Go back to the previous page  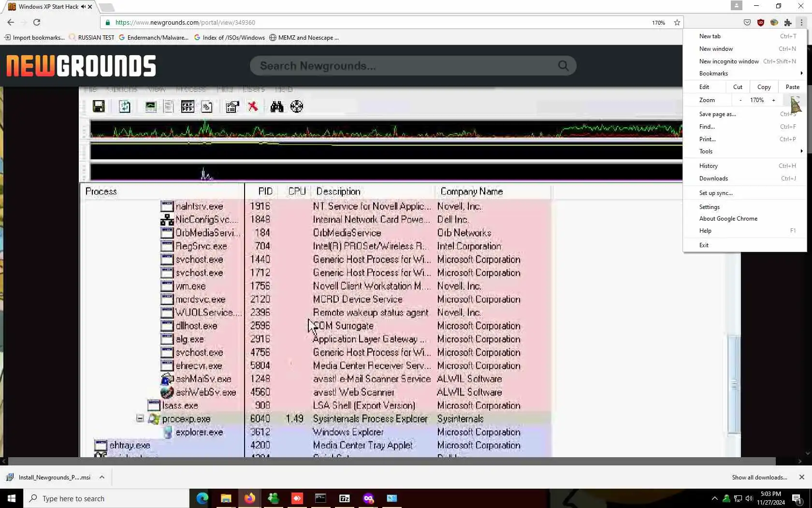tap(11, 22)
